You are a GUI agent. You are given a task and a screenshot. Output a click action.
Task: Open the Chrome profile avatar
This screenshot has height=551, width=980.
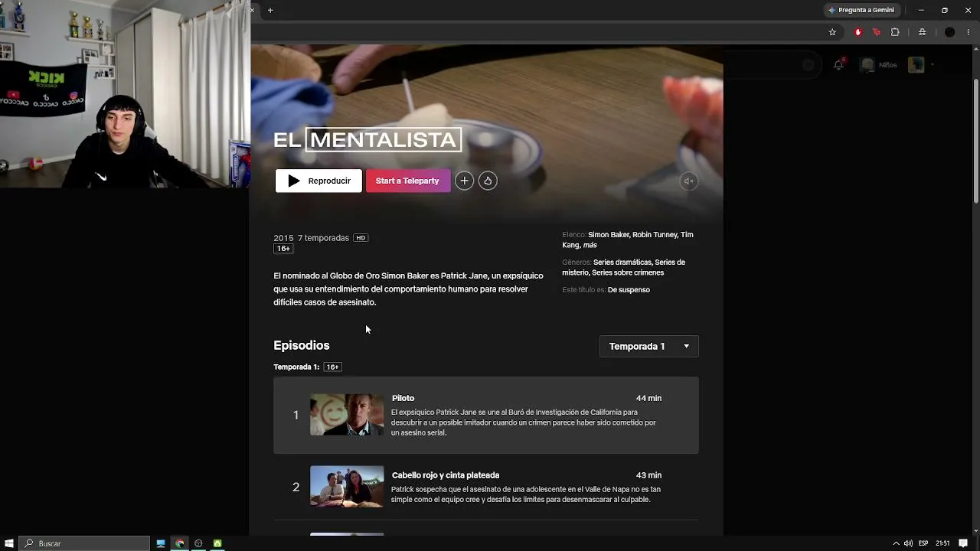tap(949, 32)
